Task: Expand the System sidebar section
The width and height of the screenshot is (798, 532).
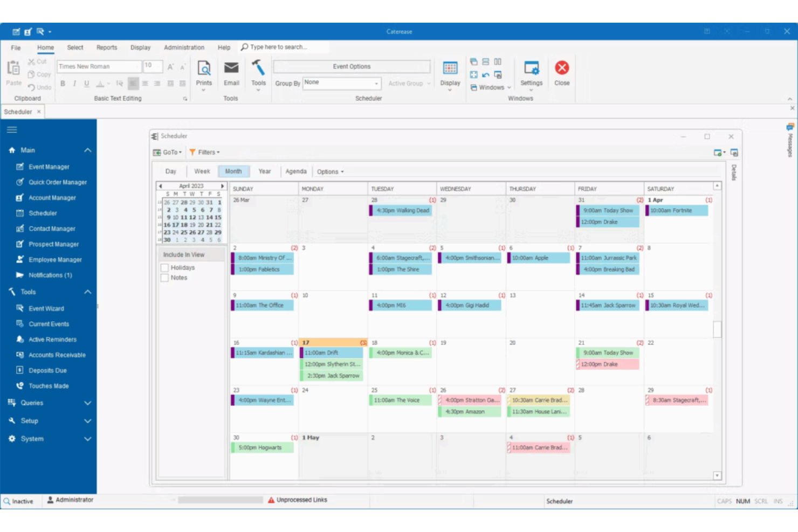Action: pyautogui.click(x=87, y=439)
